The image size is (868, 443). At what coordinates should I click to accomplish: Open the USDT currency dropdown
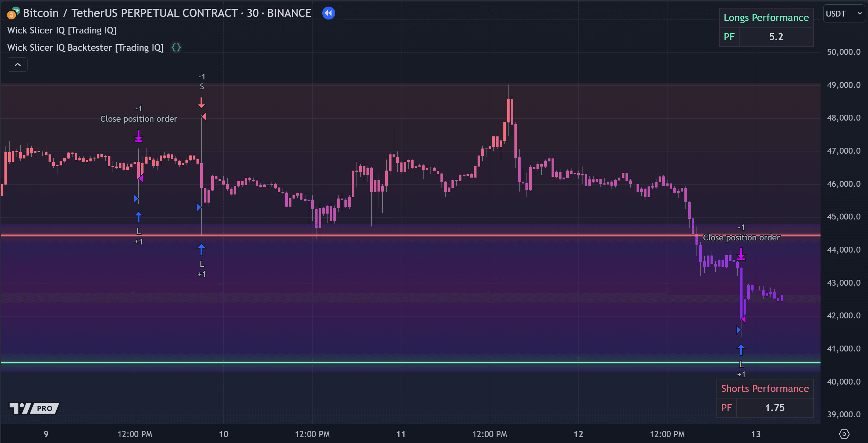pos(843,14)
